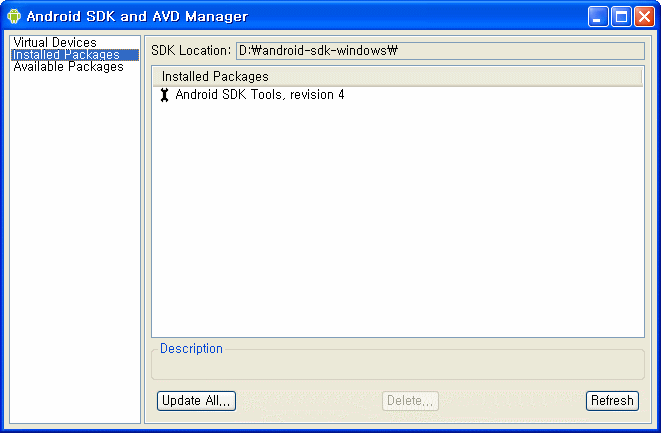Select Installed Packages in the sidebar
The height and width of the screenshot is (433, 661).
[x=75, y=55]
